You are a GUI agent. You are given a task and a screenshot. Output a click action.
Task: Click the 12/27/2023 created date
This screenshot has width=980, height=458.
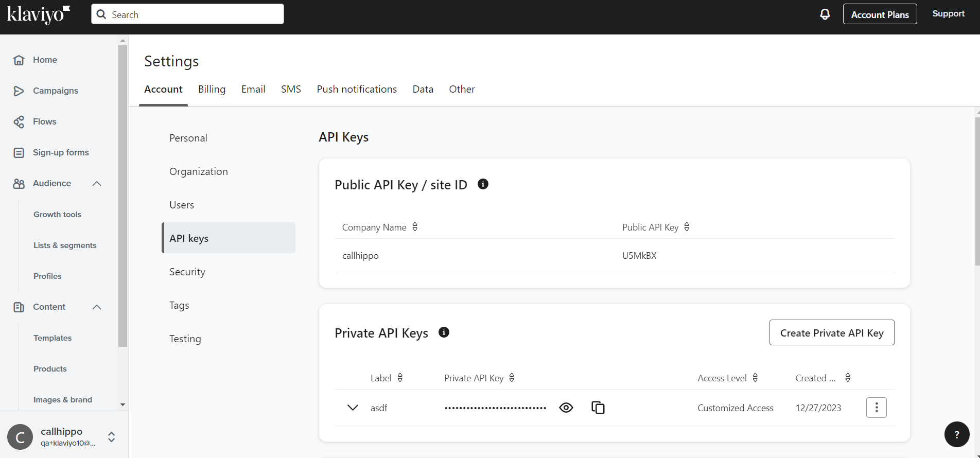click(818, 408)
